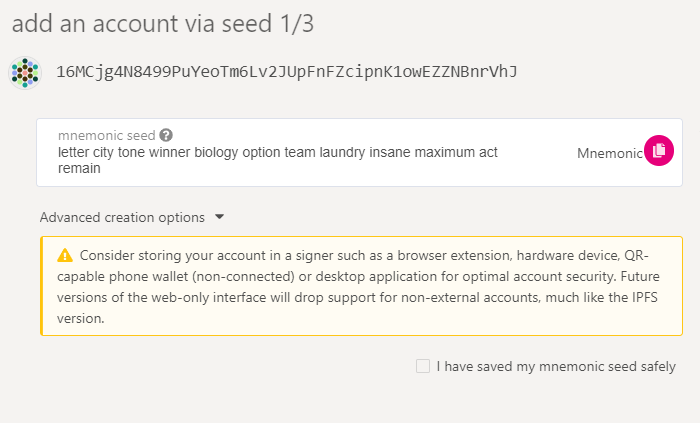Click the help question mark beside mnemonic seed
700x423 pixels.
tap(166, 135)
